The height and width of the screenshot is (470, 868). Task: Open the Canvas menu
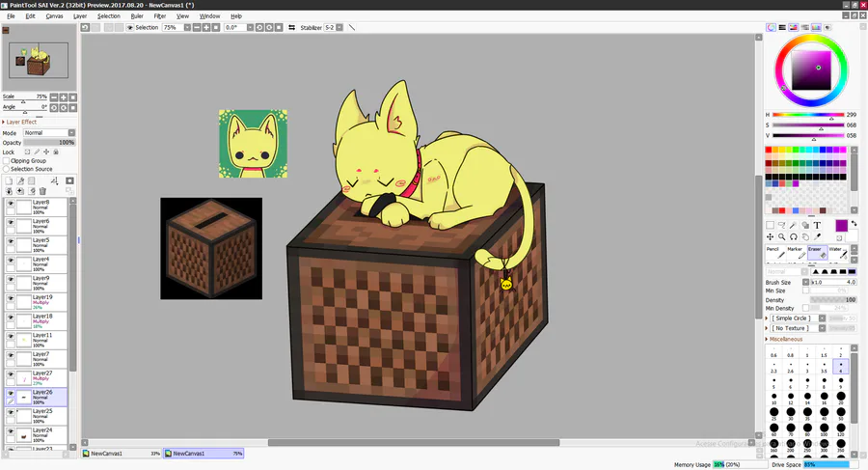click(x=54, y=16)
